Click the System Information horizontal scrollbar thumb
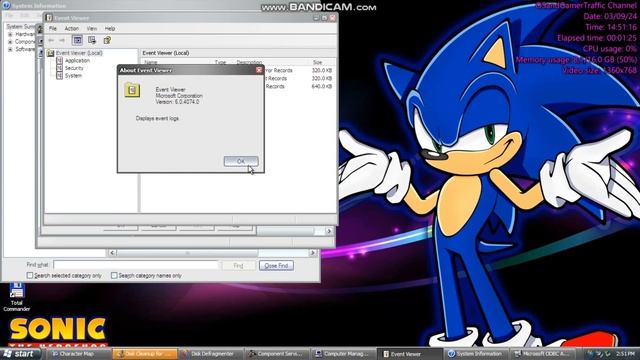 [187, 253]
